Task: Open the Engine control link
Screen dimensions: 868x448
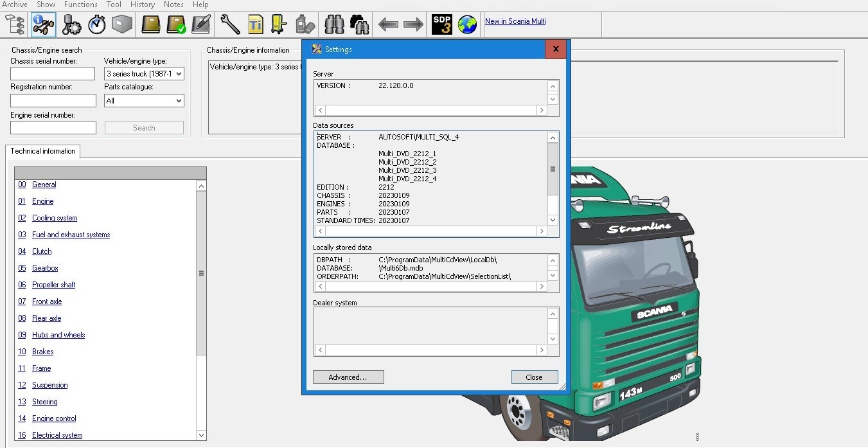Action: pos(54,418)
